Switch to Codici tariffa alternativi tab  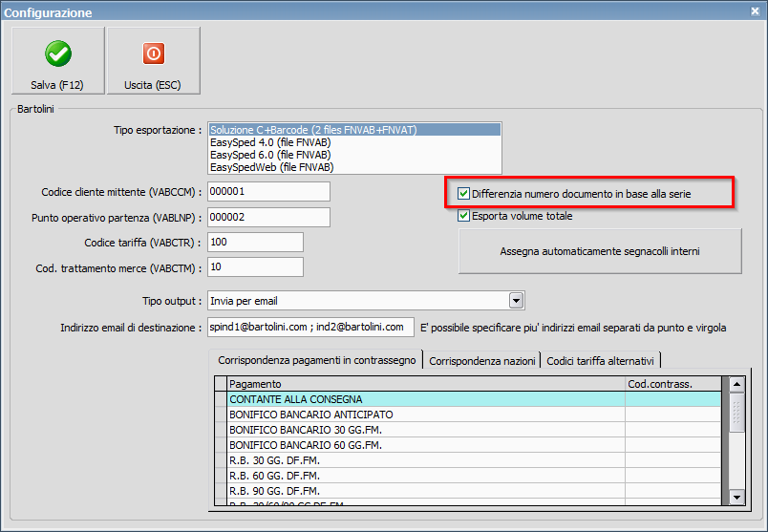pos(600,361)
